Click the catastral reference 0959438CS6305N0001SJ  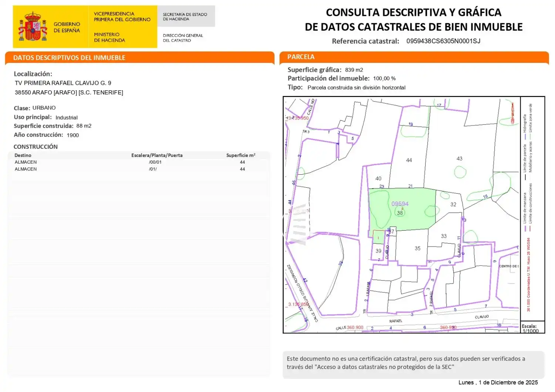[x=443, y=41]
